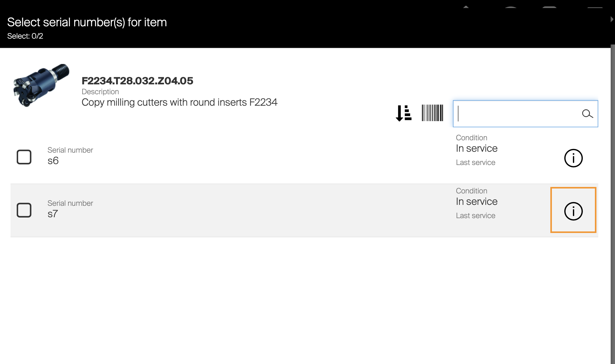Click the item code F2234.T28.032.Z04.05
Viewport: 615px width, 364px height.
[137, 81]
